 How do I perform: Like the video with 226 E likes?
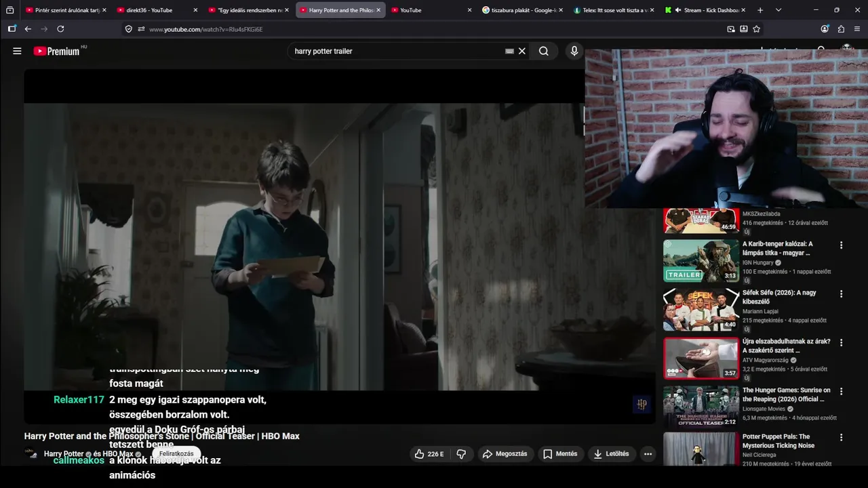click(x=429, y=454)
